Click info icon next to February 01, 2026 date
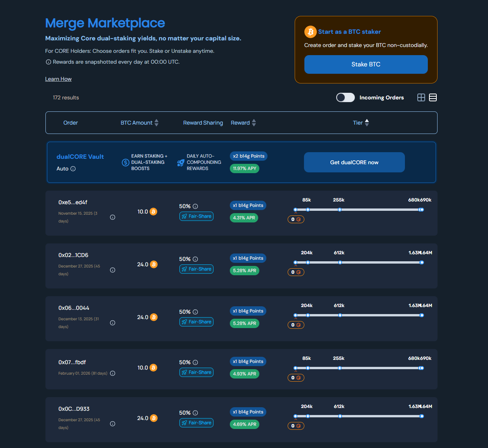 point(113,373)
